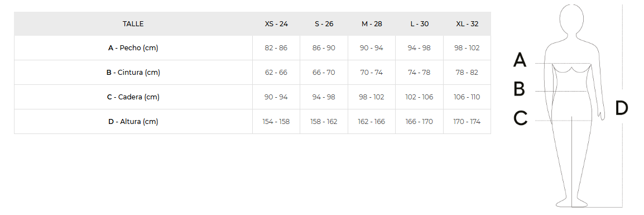644x215 pixels.
Task: Click the A - Pecho (cm) row label
Action: (x=133, y=48)
